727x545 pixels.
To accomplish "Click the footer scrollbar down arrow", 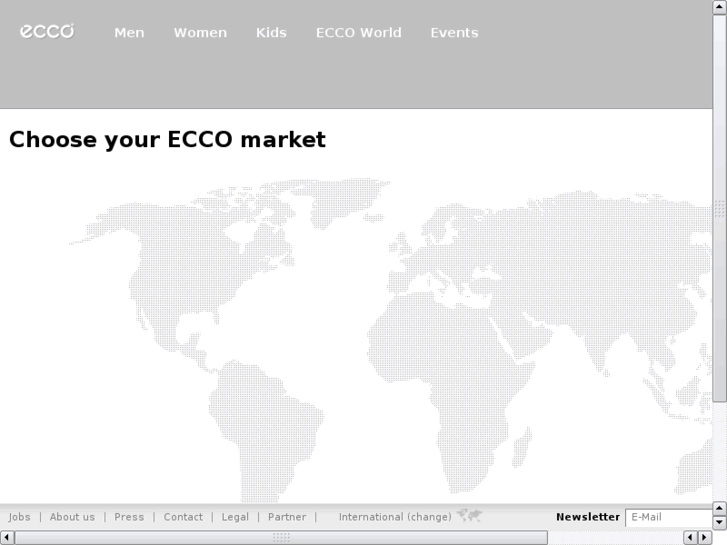I will [719, 522].
